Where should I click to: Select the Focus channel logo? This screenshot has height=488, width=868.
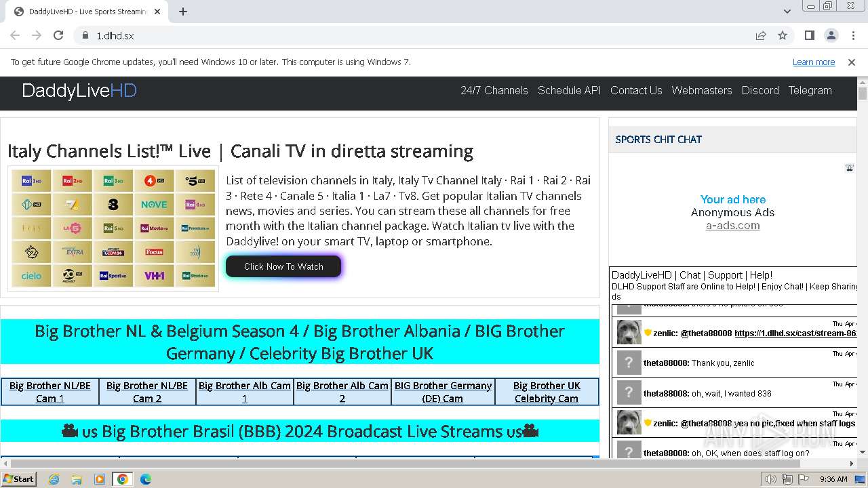tap(154, 252)
